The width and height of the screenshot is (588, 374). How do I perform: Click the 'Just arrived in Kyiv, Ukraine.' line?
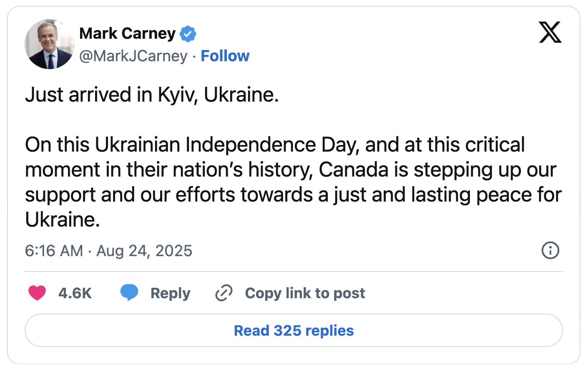152,95
